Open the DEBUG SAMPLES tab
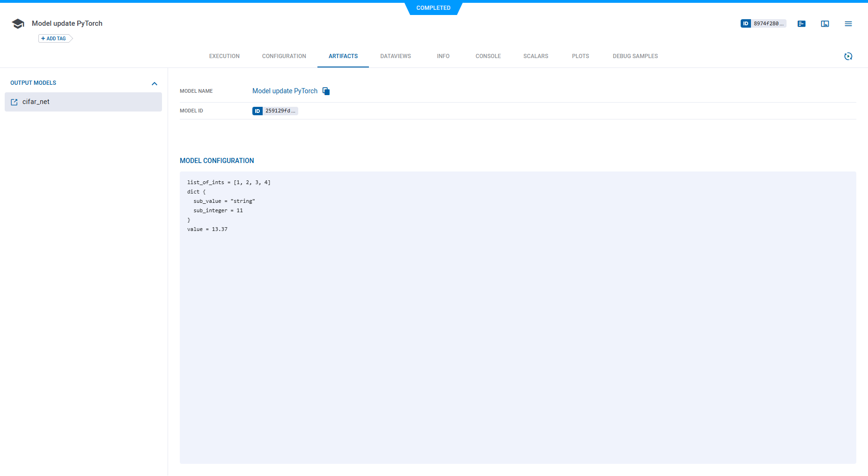The height and width of the screenshot is (476, 868). 635,56
